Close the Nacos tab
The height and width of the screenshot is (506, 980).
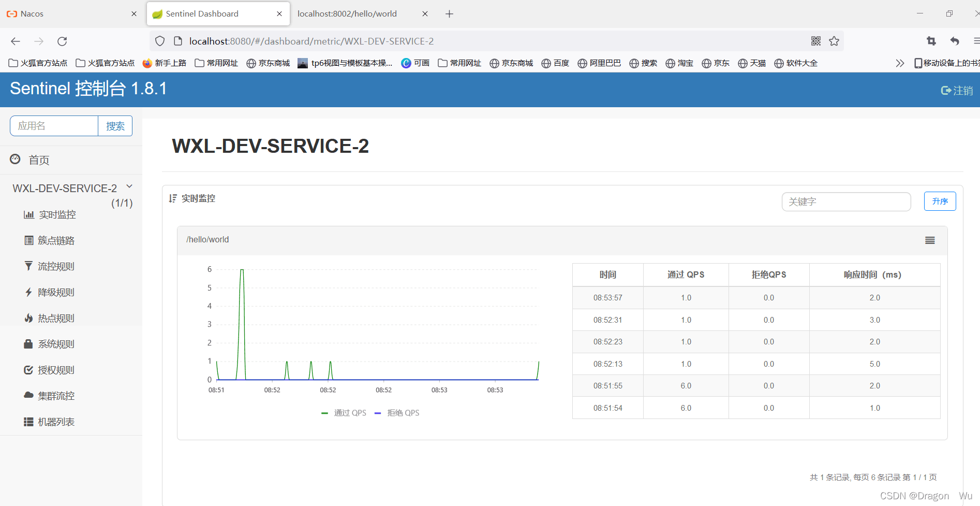[x=134, y=14]
